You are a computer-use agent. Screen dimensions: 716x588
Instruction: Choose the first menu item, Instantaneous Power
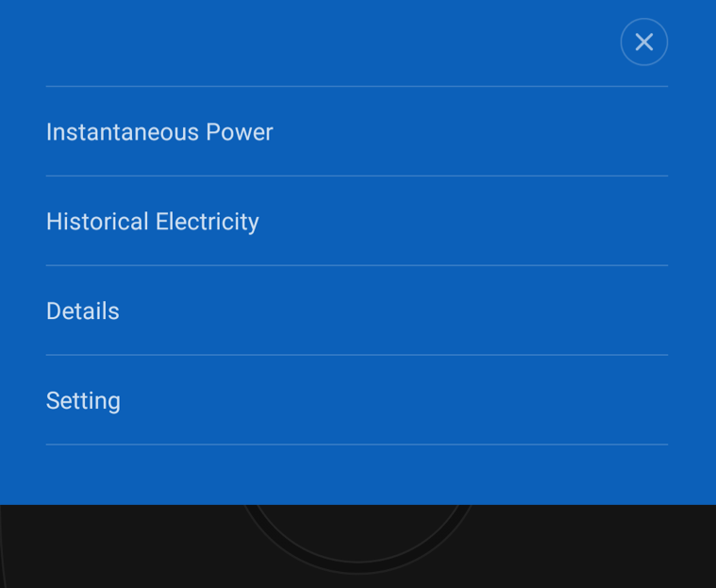(x=159, y=132)
